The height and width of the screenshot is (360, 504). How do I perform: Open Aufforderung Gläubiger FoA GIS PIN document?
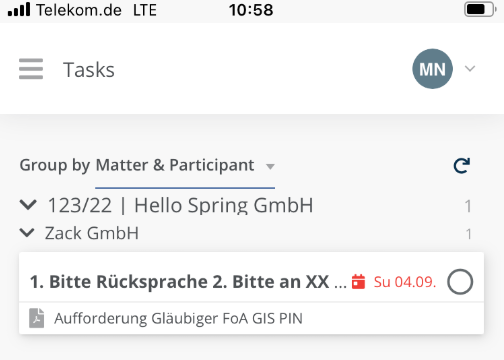178,318
